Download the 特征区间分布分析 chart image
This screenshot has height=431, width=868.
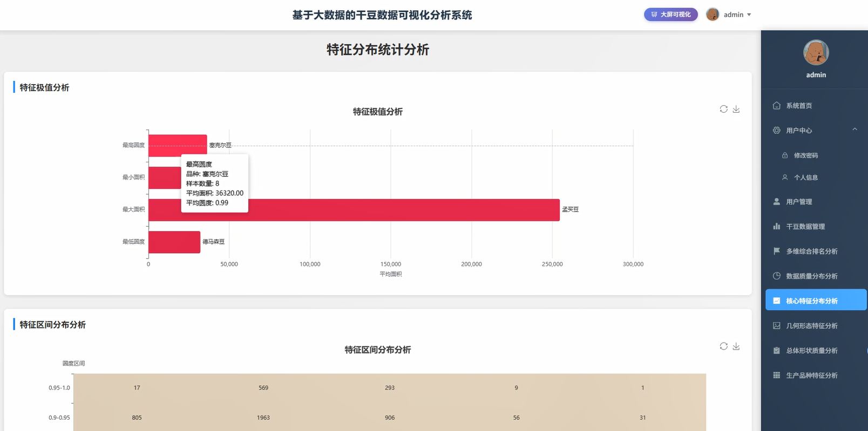tap(736, 346)
